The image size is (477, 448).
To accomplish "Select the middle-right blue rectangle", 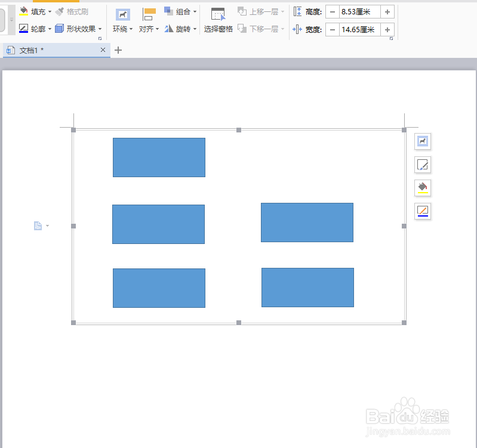I will [307, 223].
